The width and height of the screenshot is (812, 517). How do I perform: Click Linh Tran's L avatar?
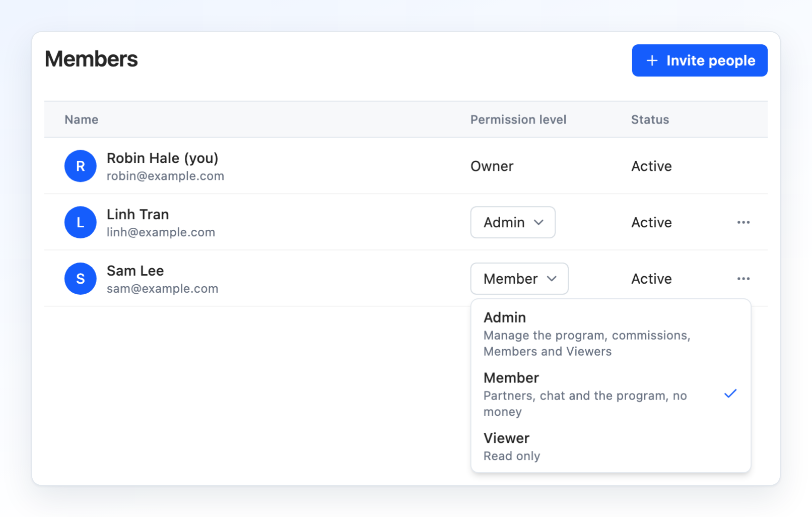point(81,222)
